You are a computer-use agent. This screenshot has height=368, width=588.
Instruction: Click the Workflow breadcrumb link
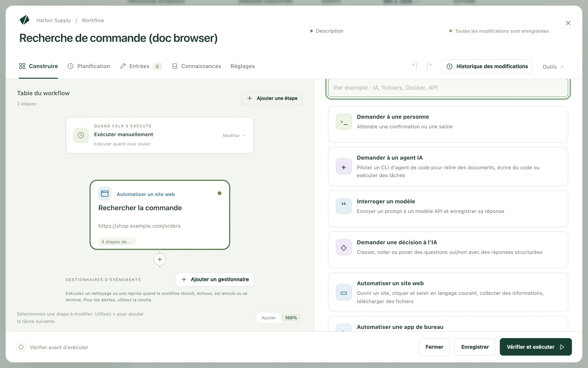point(93,20)
